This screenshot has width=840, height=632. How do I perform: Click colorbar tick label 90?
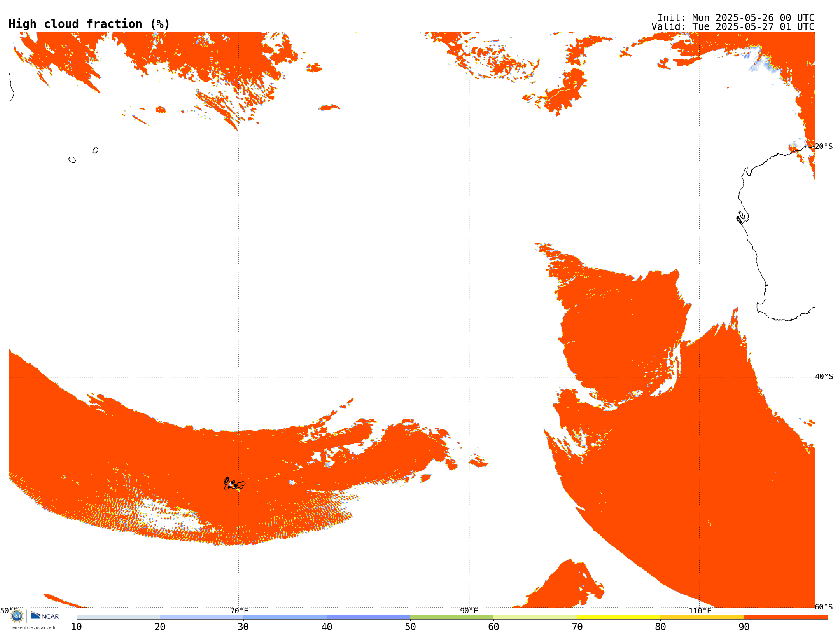point(744,627)
